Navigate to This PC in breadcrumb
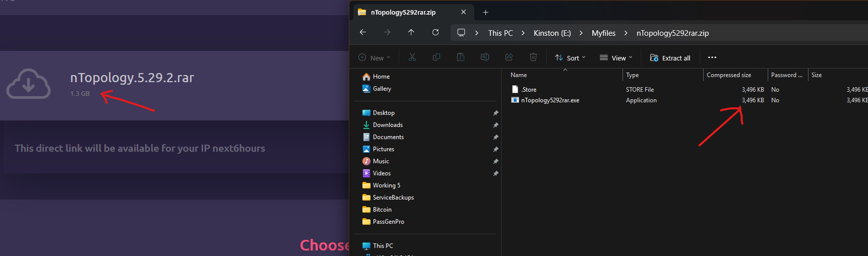The image size is (868, 256). point(501,33)
